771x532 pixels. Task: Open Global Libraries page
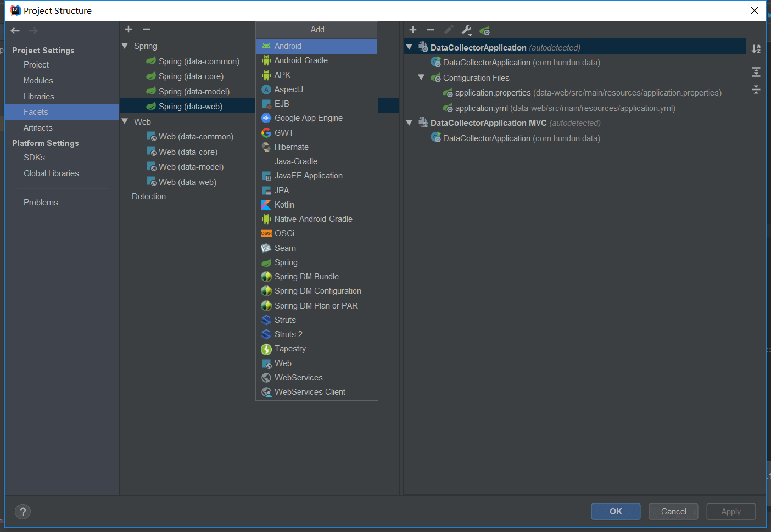pos(51,173)
